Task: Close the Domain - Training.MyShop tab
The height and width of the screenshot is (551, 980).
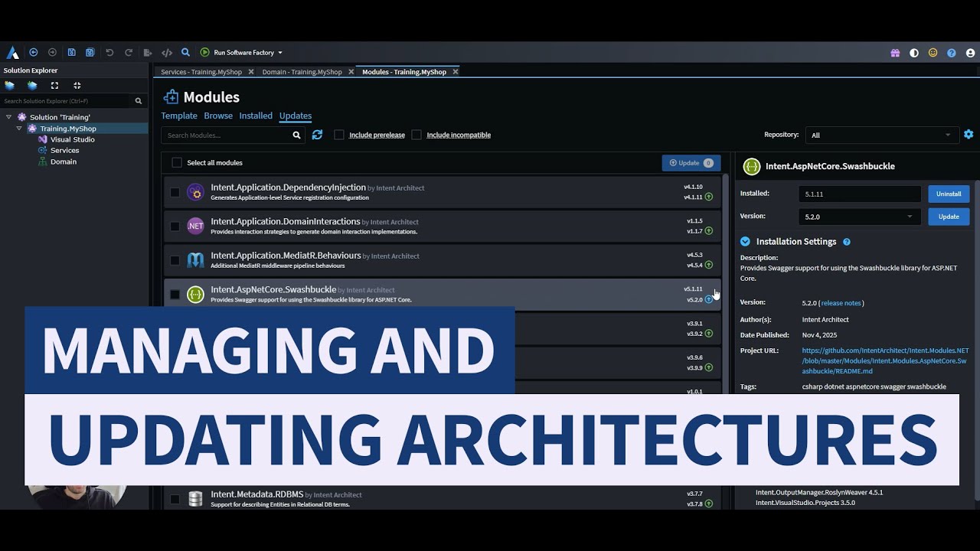Action: pyautogui.click(x=351, y=72)
